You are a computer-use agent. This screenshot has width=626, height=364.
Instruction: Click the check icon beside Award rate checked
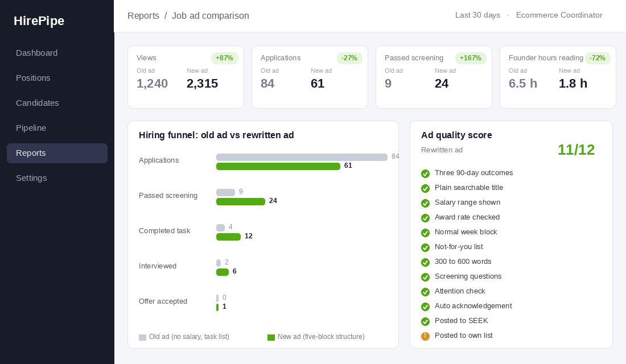(x=425, y=218)
